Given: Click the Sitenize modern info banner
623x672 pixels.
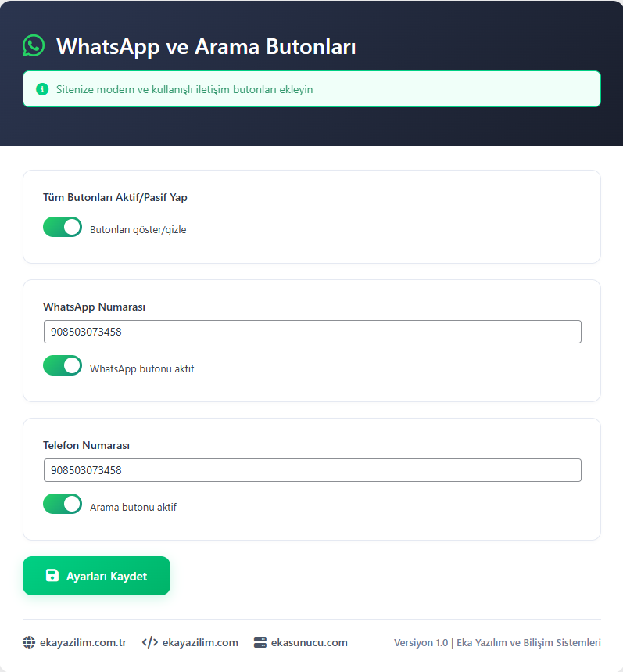Looking at the screenshot, I should pyautogui.click(x=312, y=89).
